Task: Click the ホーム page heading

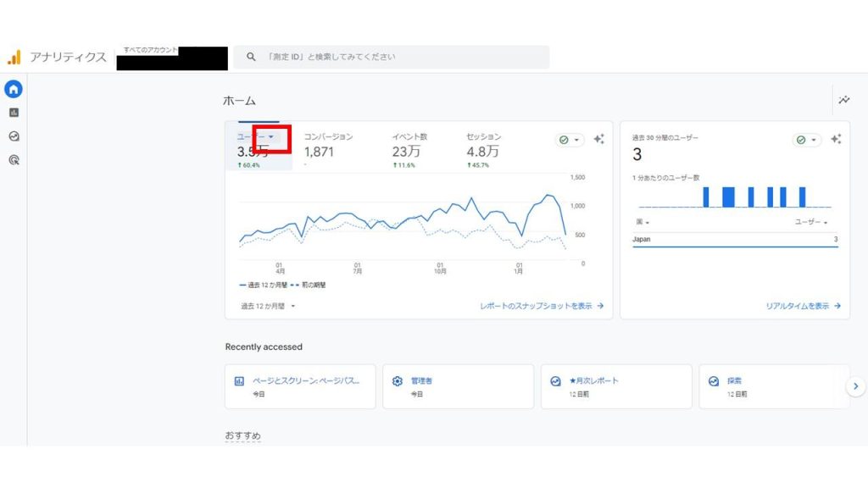Action: click(239, 101)
